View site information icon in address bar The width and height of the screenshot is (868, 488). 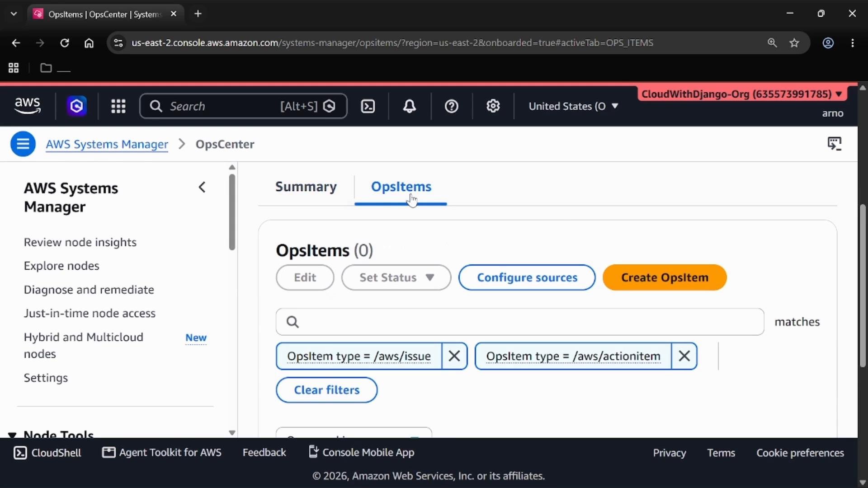[x=118, y=43]
